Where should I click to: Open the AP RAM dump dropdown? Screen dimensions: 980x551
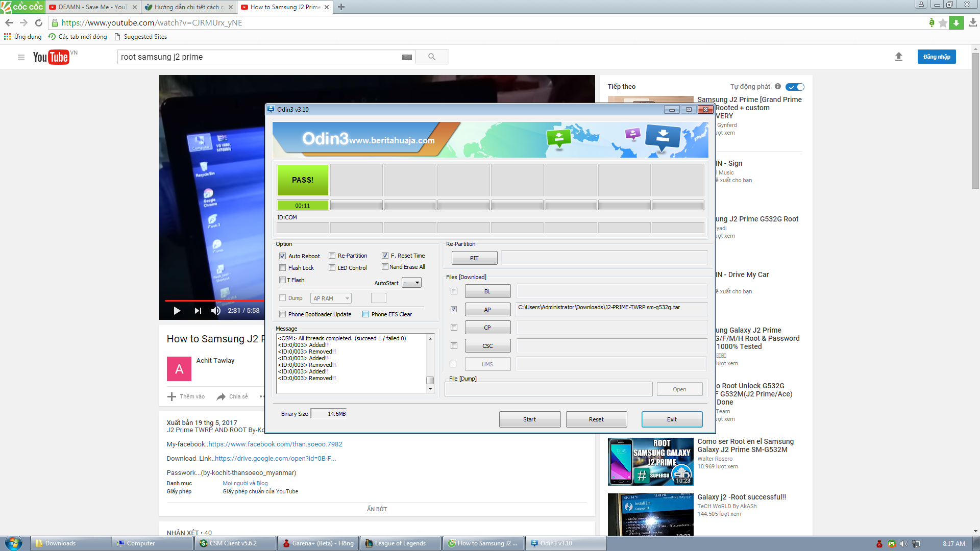331,298
